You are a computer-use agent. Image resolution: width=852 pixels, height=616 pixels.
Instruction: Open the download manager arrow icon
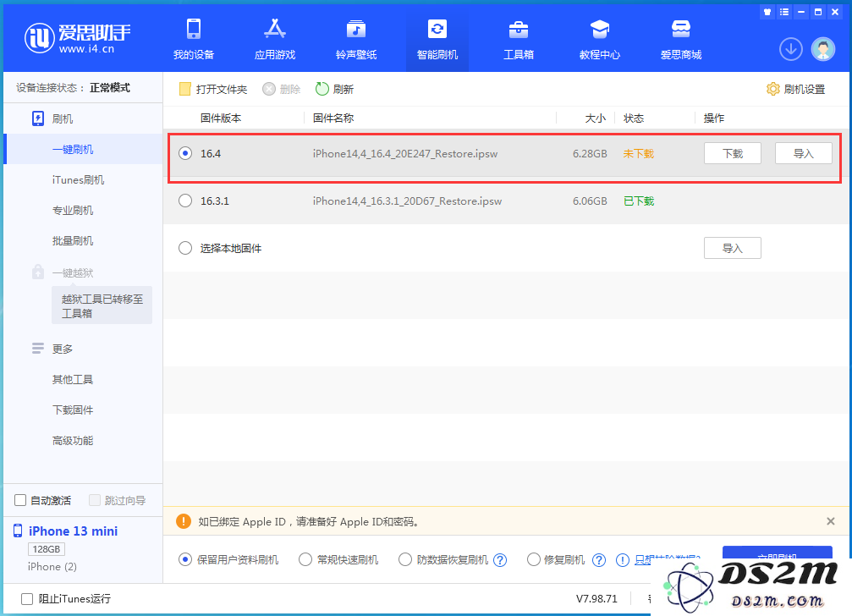pyautogui.click(x=790, y=49)
